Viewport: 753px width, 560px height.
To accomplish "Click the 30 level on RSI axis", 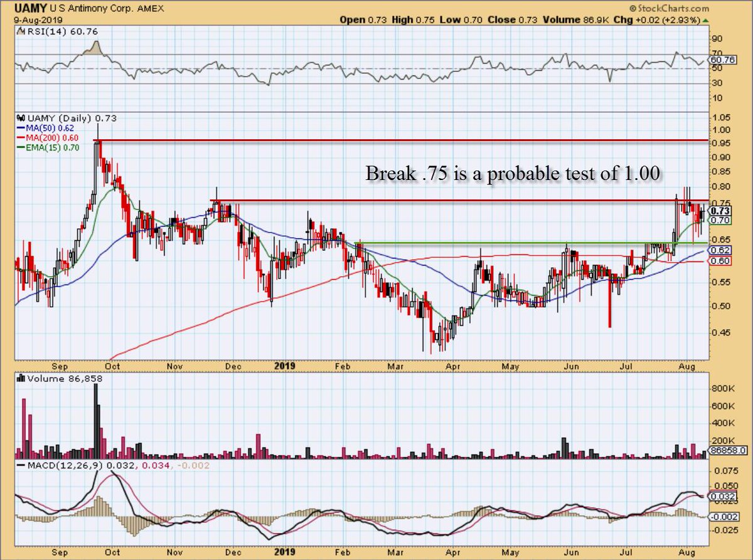I will pos(717,83).
